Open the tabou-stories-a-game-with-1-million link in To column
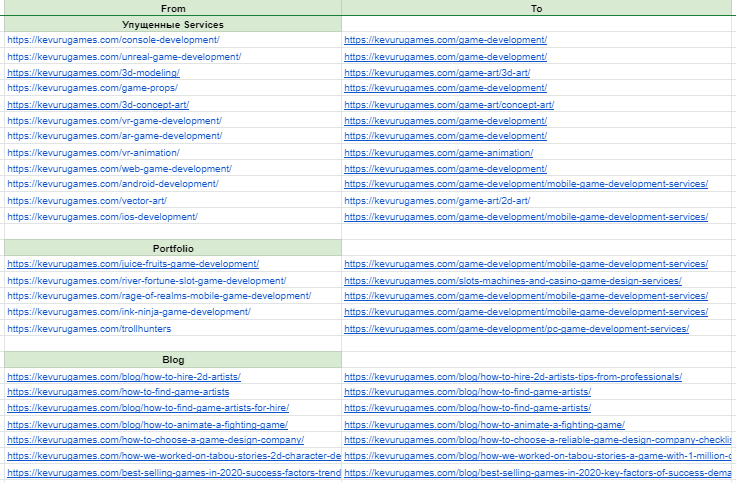 (x=538, y=456)
